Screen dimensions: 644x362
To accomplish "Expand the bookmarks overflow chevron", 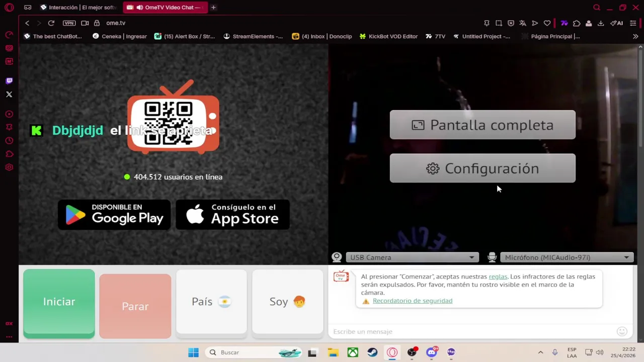I will (635, 36).
